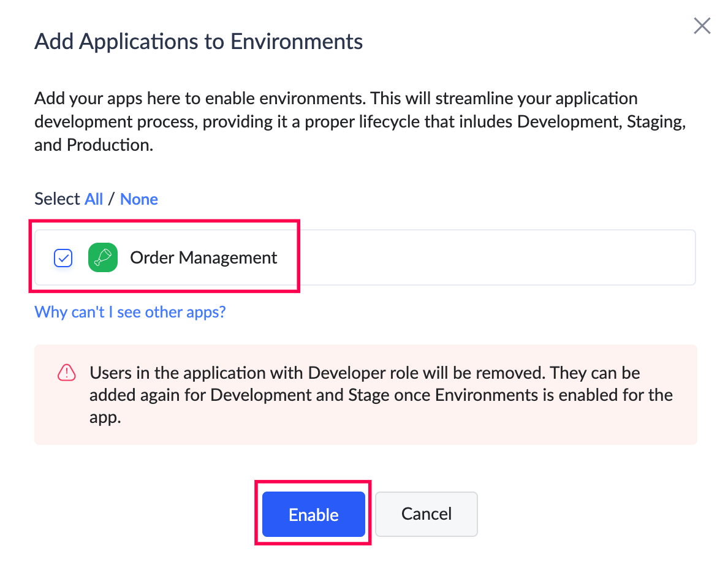Uncheck the Order Management checkbox

tap(64, 258)
